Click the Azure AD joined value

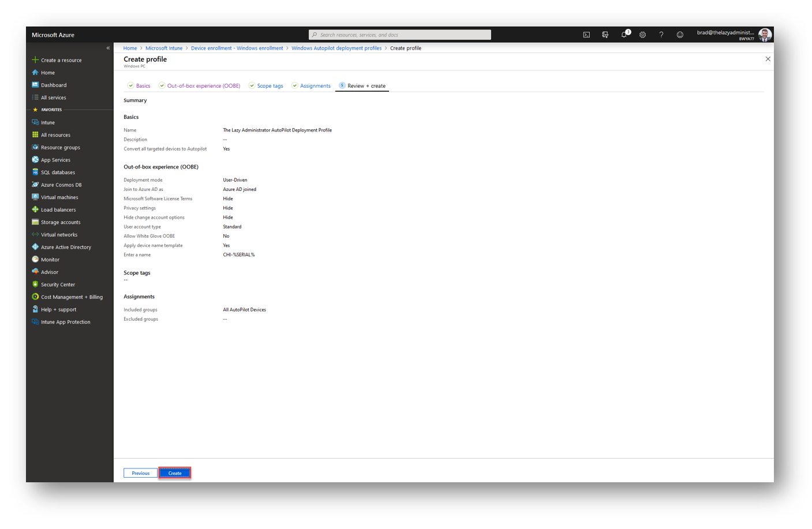(240, 189)
